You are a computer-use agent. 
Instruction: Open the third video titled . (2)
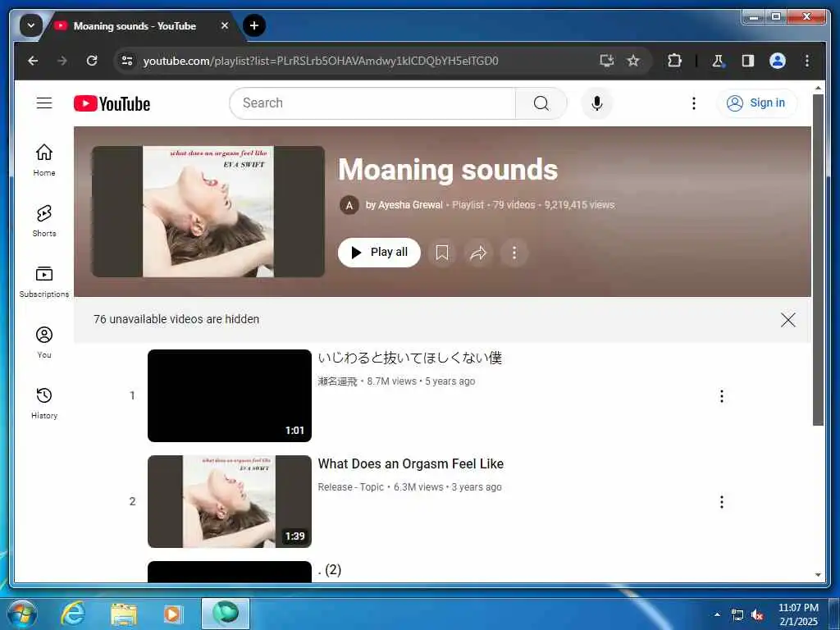330,569
